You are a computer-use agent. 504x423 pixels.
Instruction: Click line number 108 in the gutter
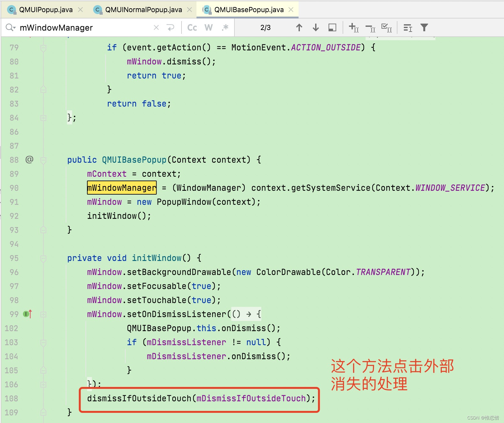pyautogui.click(x=11, y=398)
